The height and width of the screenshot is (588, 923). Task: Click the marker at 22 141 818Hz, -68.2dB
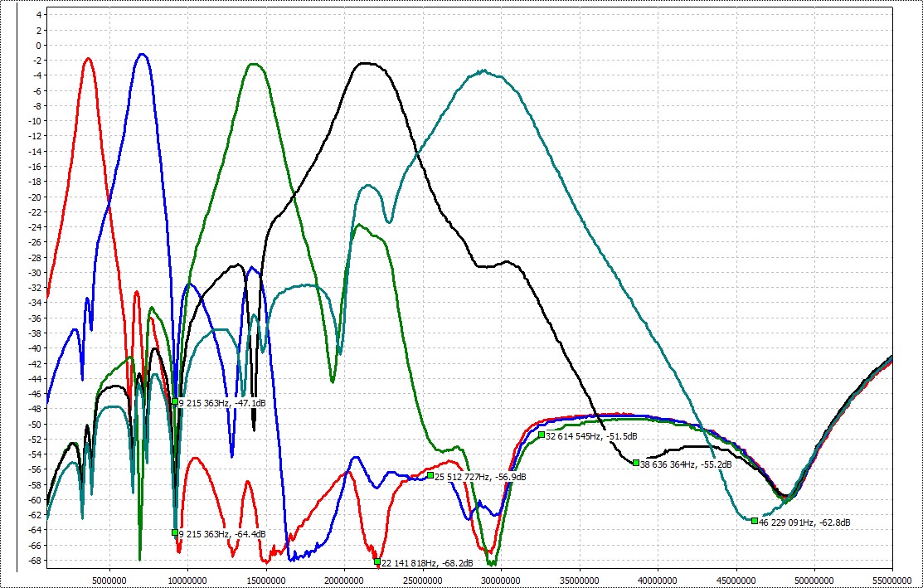(377, 561)
